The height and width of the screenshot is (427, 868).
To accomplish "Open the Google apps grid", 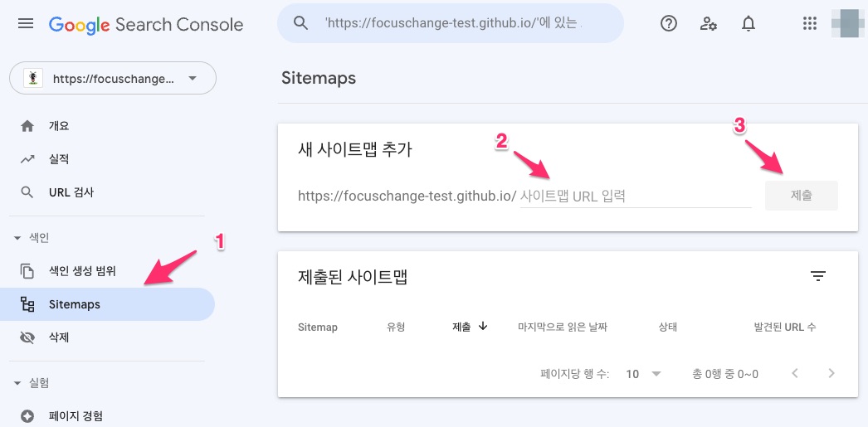I will pos(809,23).
